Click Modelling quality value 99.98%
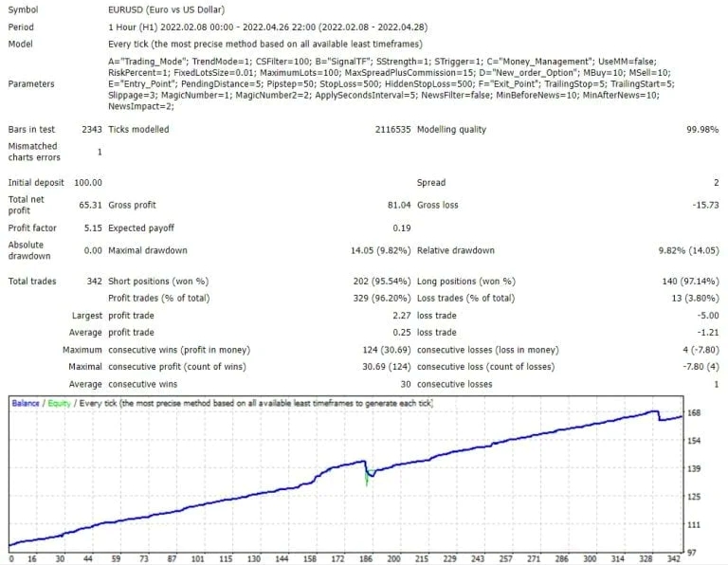728x565 pixels. [702, 130]
